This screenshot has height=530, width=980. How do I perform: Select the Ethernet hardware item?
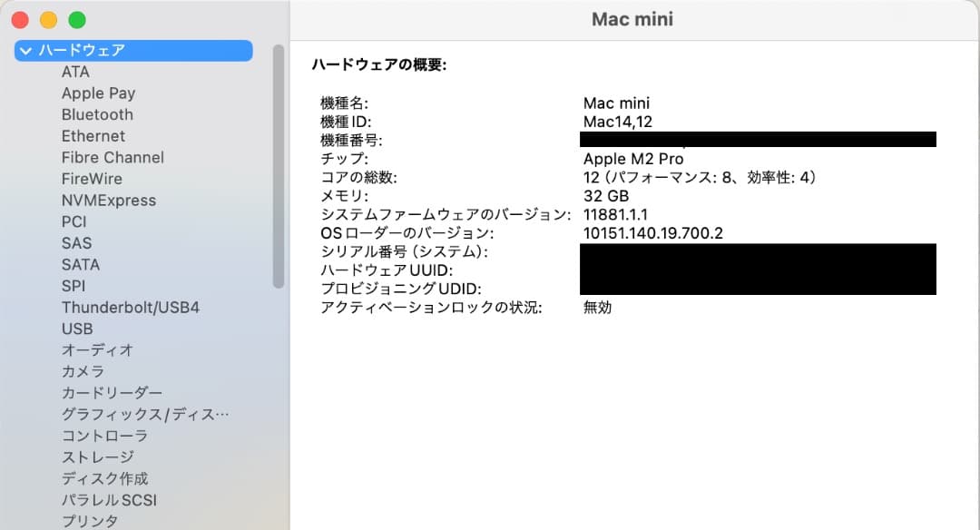click(x=93, y=136)
